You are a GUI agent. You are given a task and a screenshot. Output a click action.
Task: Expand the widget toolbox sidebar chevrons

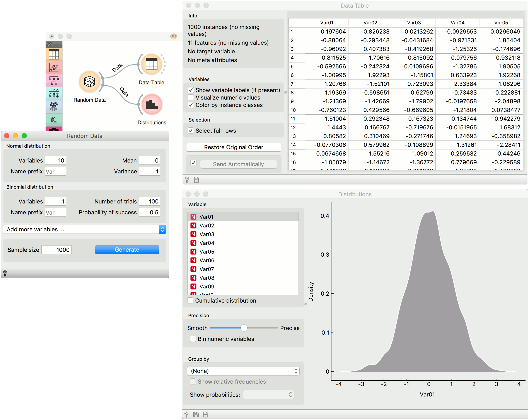pyautogui.click(x=50, y=44)
